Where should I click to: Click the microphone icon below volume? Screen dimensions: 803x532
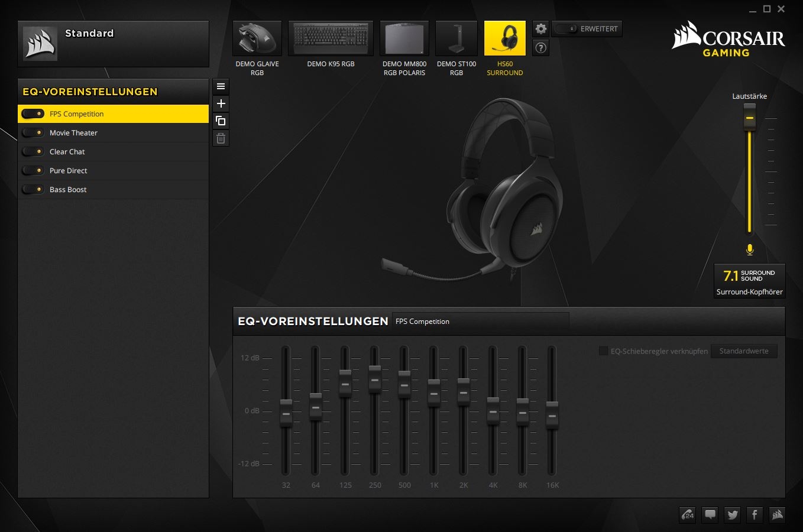click(750, 249)
